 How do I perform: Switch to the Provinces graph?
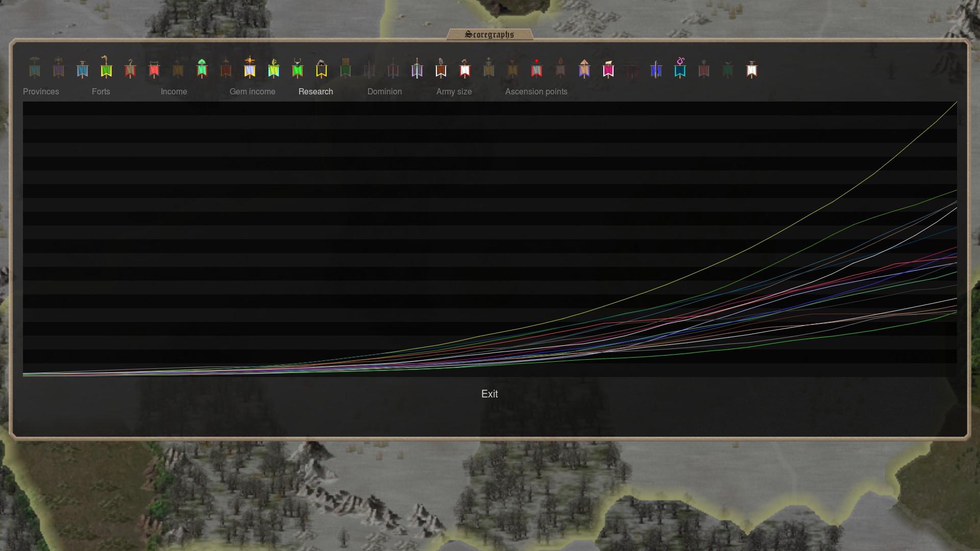tap(41, 92)
